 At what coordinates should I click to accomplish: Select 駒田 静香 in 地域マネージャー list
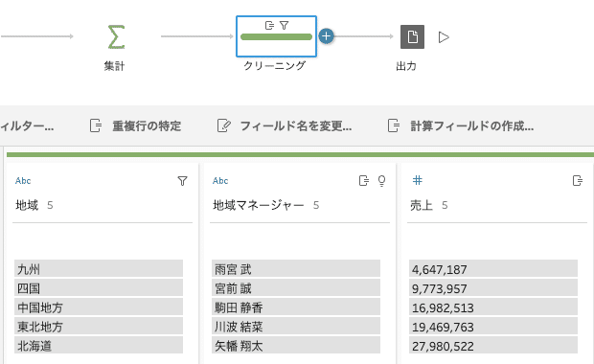tap(296, 307)
